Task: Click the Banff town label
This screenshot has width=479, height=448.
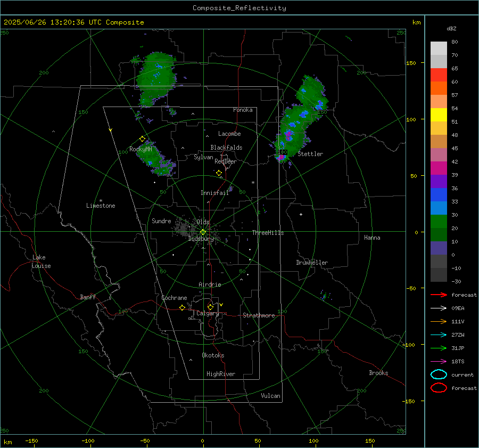Action: (88, 297)
